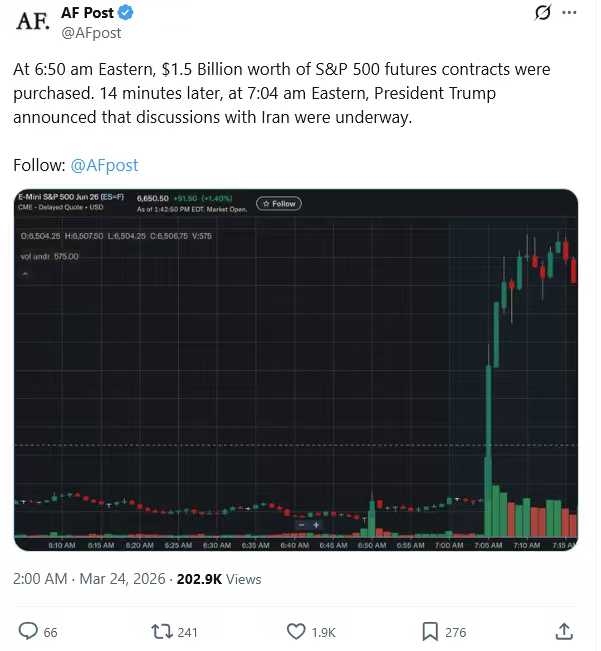Screen dimensions: 601x651
Task: Open the three-dot More options menu
Action: tap(569, 13)
